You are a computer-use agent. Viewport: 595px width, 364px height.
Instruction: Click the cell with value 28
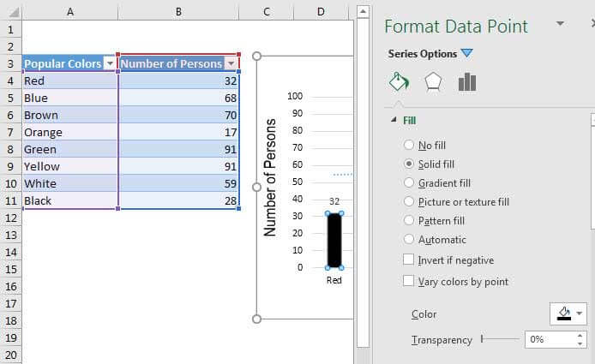(178, 200)
